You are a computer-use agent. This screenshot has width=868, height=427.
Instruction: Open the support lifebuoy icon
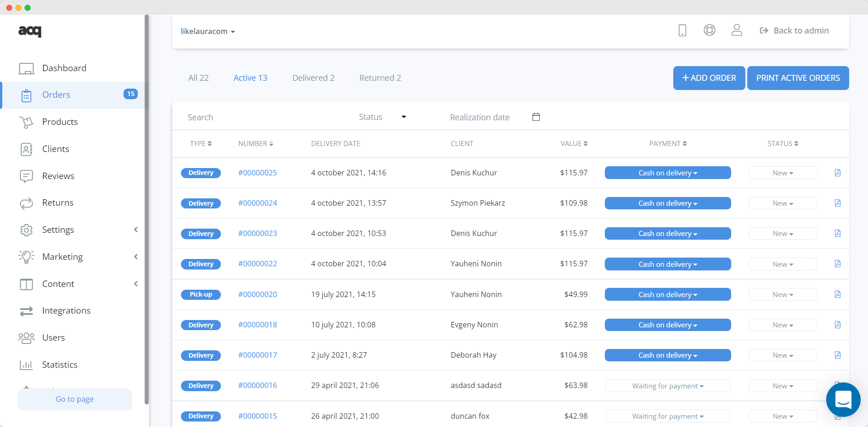click(710, 30)
